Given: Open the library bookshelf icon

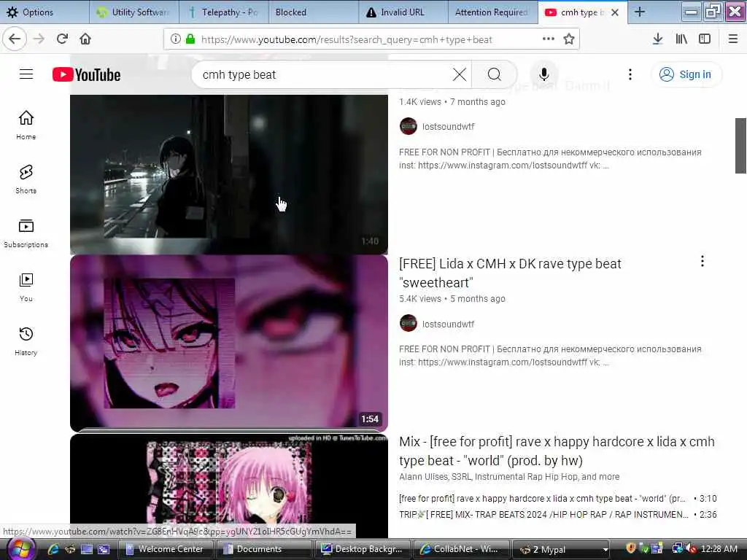Looking at the screenshot, I should point(681,39).
